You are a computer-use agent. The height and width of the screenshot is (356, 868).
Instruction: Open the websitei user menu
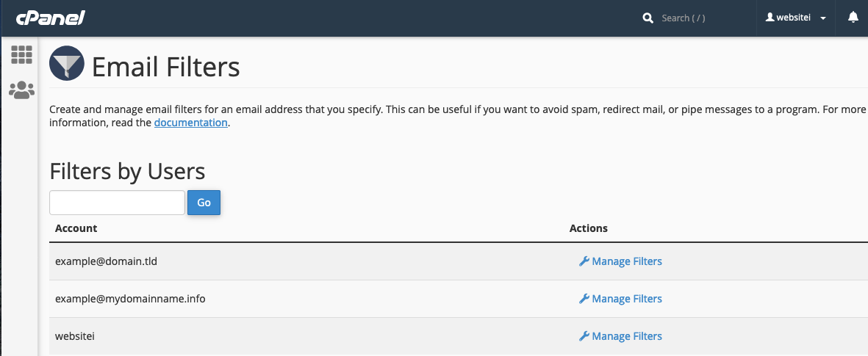pyautogui.click(x=794, y=18)
